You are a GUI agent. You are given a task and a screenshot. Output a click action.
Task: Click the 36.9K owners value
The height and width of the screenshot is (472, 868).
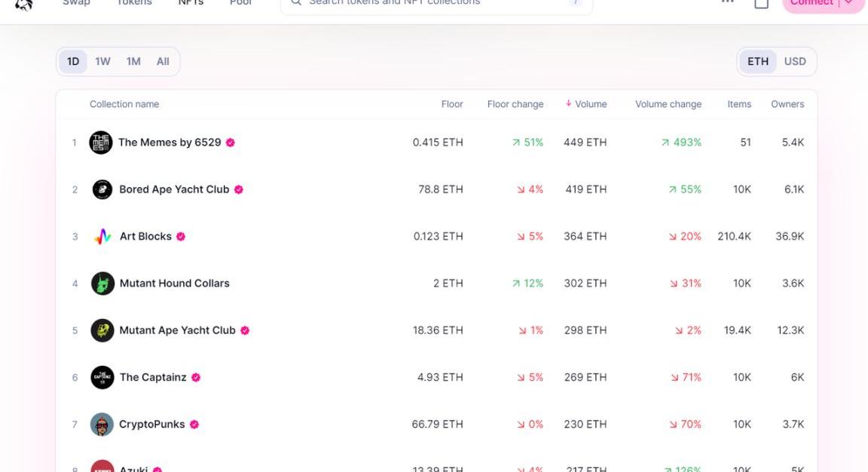pyautogui.click(x=790, y=237)
